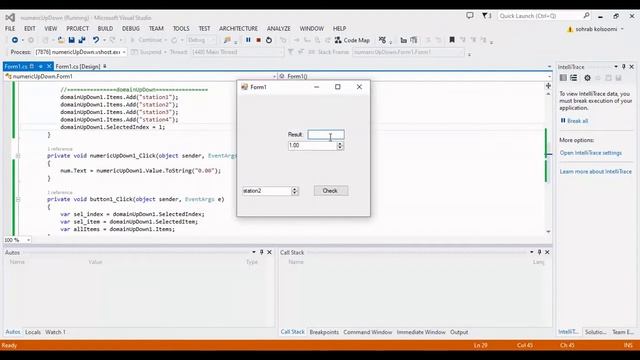640x360 pixels.
Task: Open the sohrab kolsoomi account dropdown
Action: click(x=622, y=29)
